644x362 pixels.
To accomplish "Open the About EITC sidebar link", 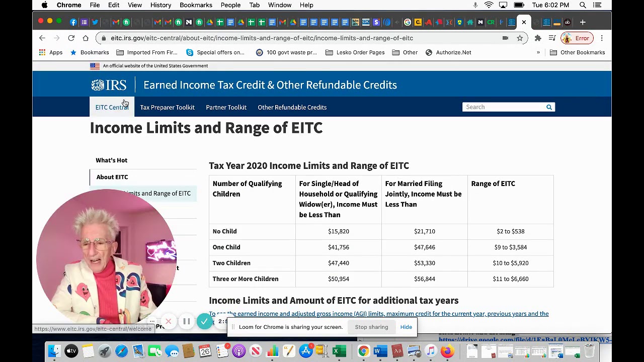I will [x=112, y=177].
